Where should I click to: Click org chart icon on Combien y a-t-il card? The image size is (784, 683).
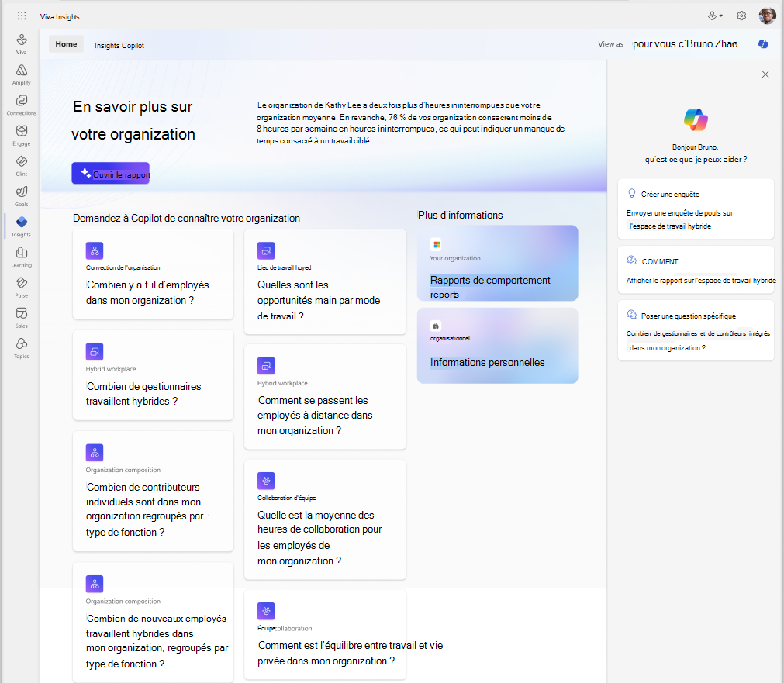[95, 250]
